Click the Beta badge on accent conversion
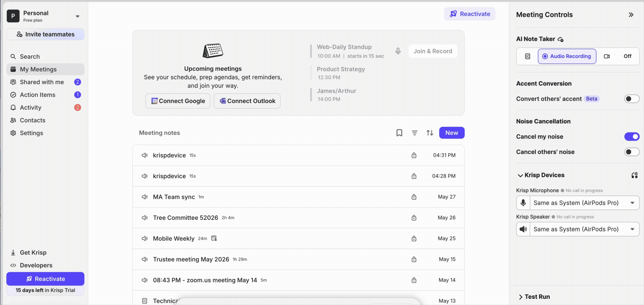Image resolution: width=644 pixels, height=305 pixels. (x=591, y=99)
